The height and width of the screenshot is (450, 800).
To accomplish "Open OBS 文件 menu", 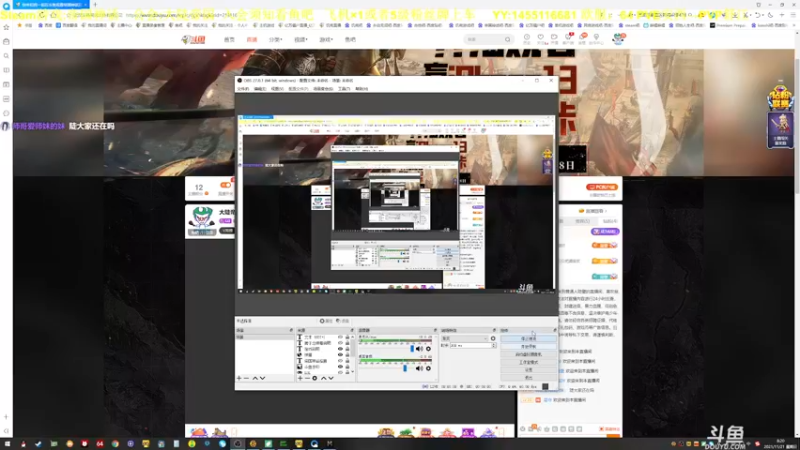I will [243, 89].
